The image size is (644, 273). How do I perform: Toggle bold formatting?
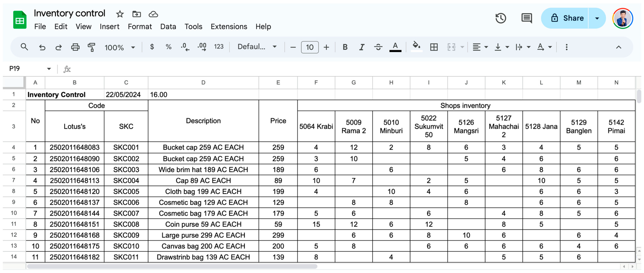(x=345, y=47)
